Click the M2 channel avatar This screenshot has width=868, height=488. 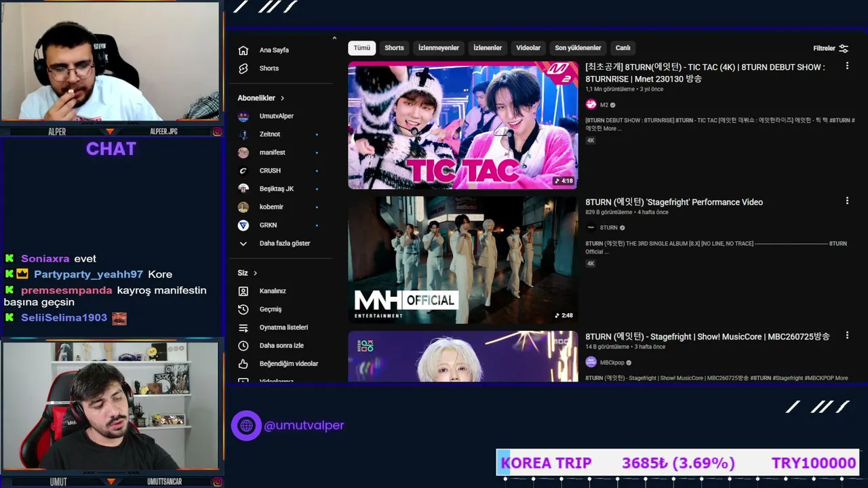click(x=591, y=104)
